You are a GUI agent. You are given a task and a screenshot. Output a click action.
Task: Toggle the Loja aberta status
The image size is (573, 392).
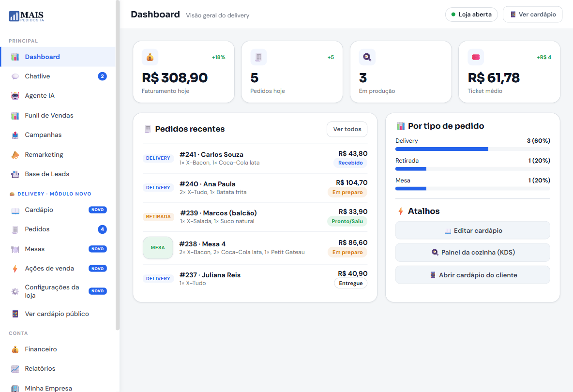(x=471, y=15)
